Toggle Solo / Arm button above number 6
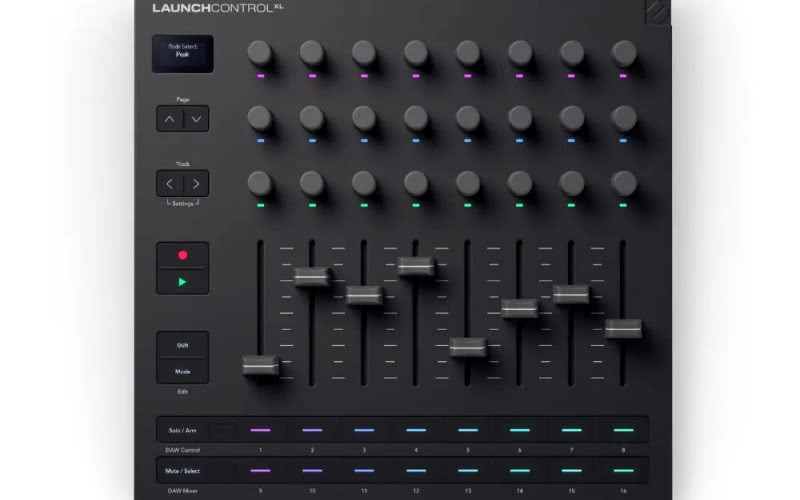Viewport: 800px width, 500px height. [x=520, y=430]
